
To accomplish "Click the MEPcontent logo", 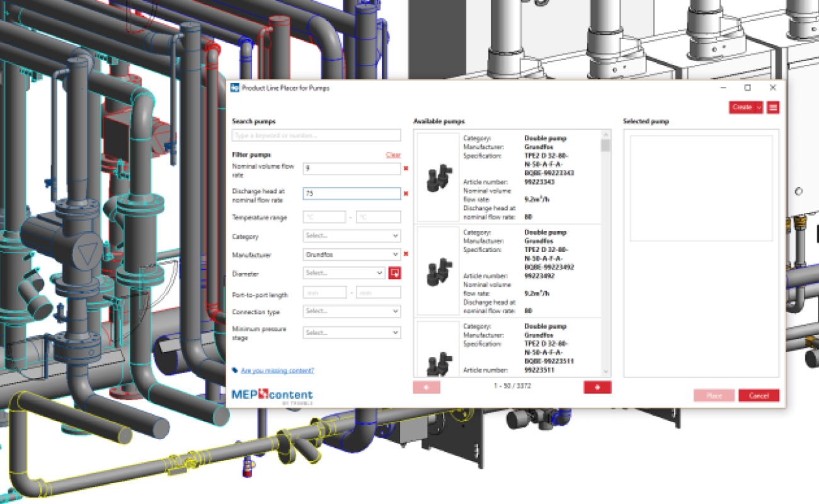I will coord(272,396).
